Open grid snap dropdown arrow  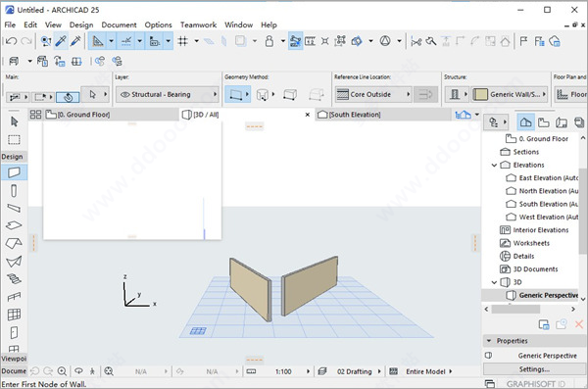tap(197, 41)
